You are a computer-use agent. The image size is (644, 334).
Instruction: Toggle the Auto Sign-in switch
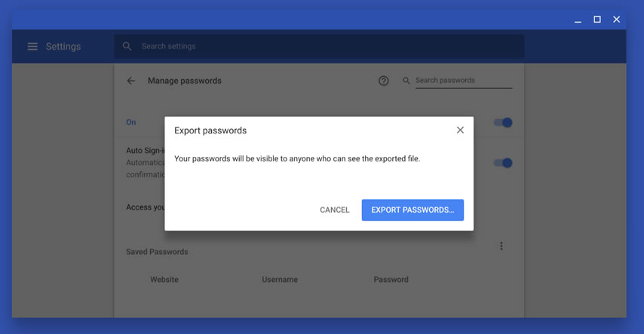click(x=503, y=163)
